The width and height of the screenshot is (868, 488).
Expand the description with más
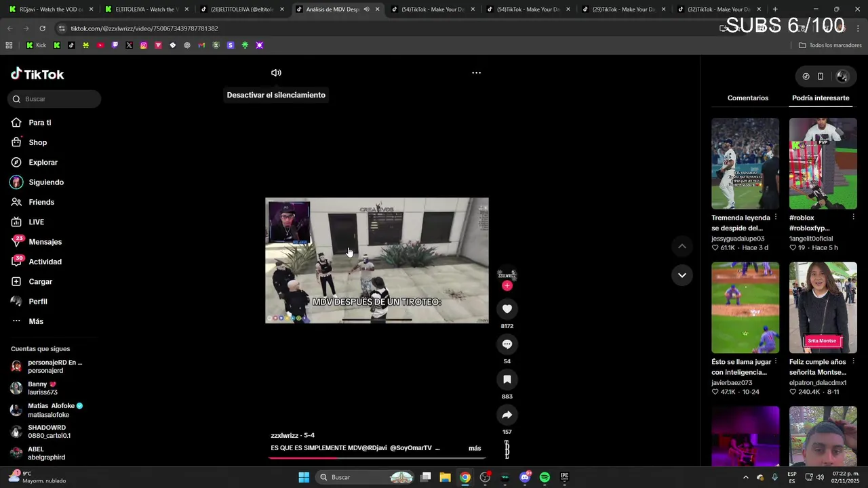click(x=475, y=448)
